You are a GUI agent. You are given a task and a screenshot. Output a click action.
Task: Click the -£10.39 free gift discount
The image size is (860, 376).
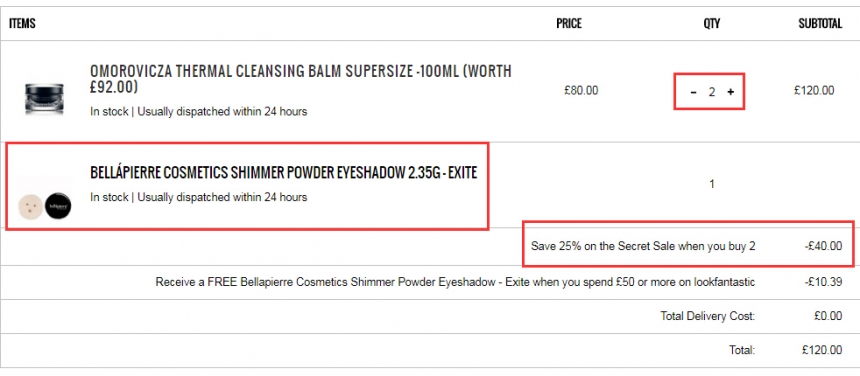point(823,282)
